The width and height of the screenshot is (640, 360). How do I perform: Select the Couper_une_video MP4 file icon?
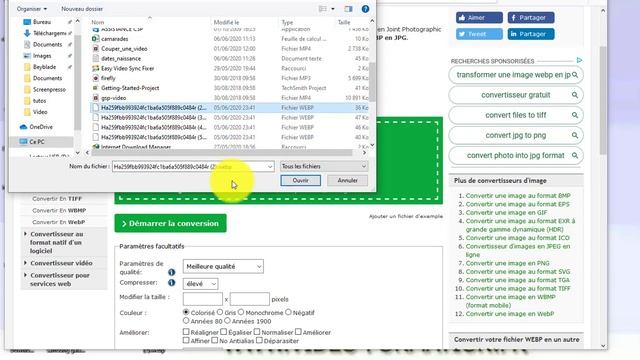coord(96,49)
